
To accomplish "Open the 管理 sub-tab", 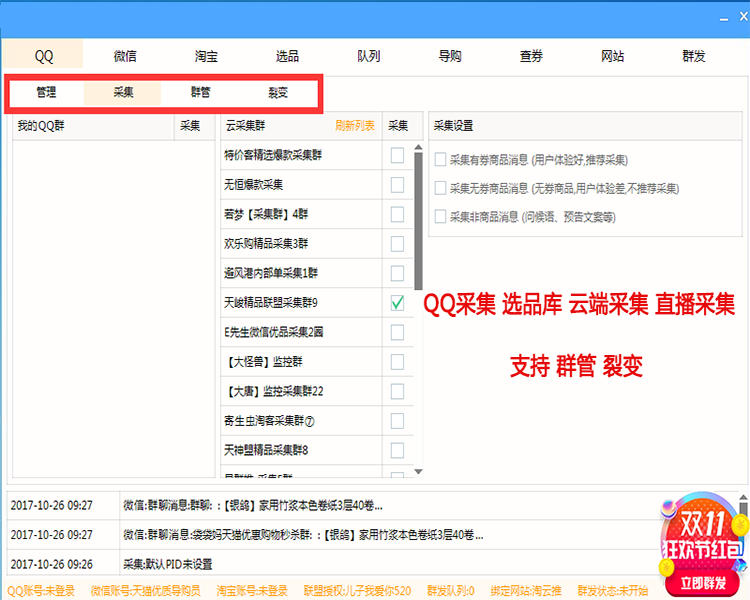I will coord(46,92).
